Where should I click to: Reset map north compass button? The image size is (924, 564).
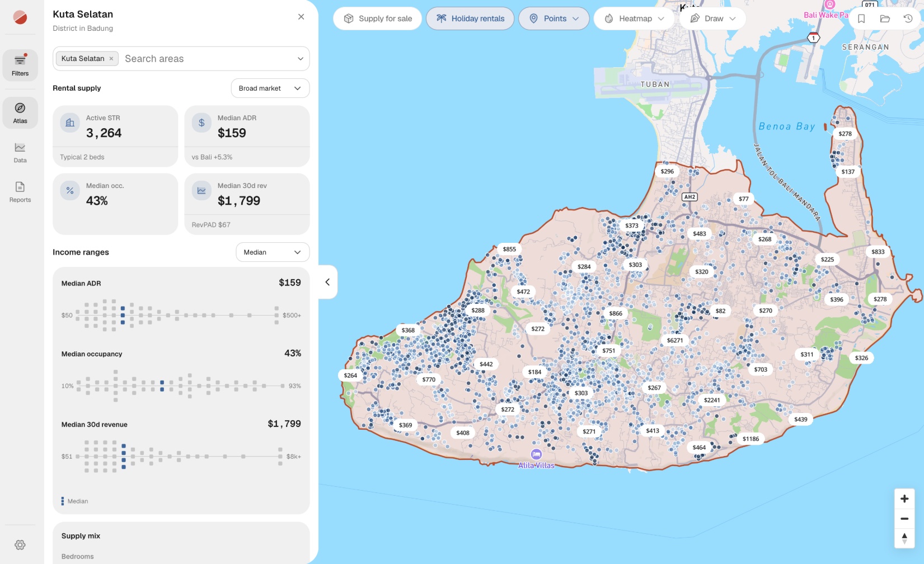[x=904, y=538]
